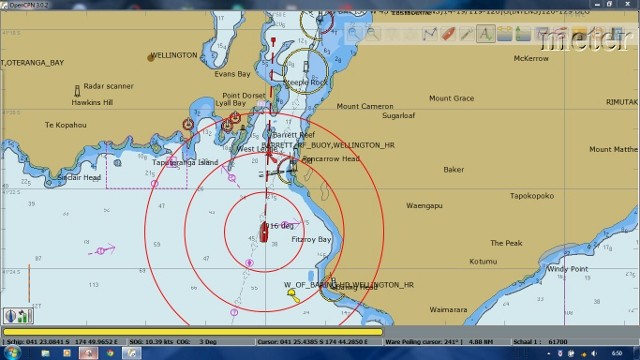Click the 'Evans Bay' label
This screenshot has height=360, width=640.
pos(232,74)
